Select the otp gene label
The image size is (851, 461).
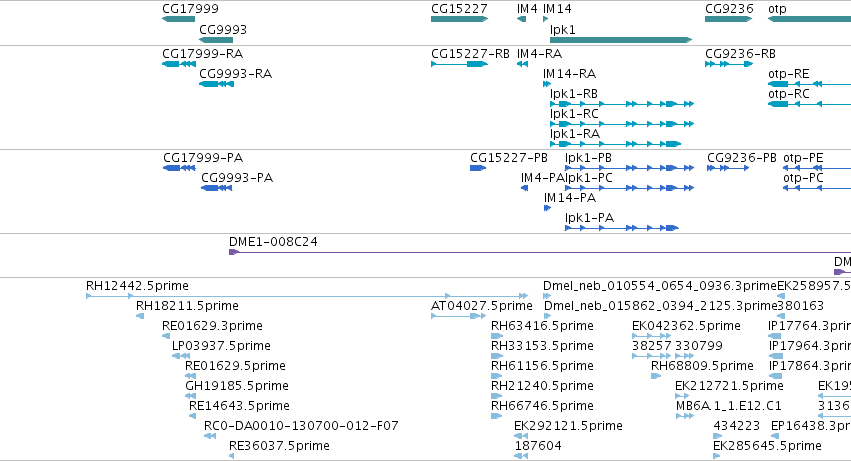[777, 9]
